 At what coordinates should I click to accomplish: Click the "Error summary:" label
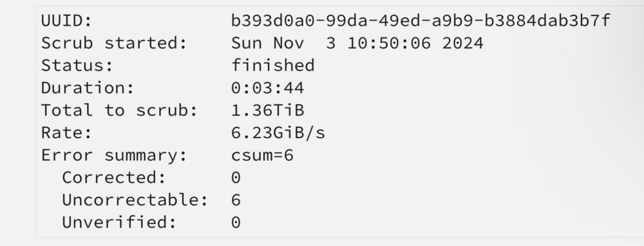(x=114, y=155)
